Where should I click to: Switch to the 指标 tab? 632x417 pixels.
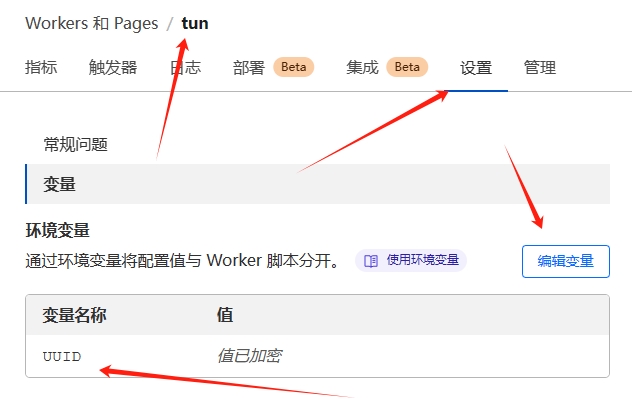pos(41,68)
